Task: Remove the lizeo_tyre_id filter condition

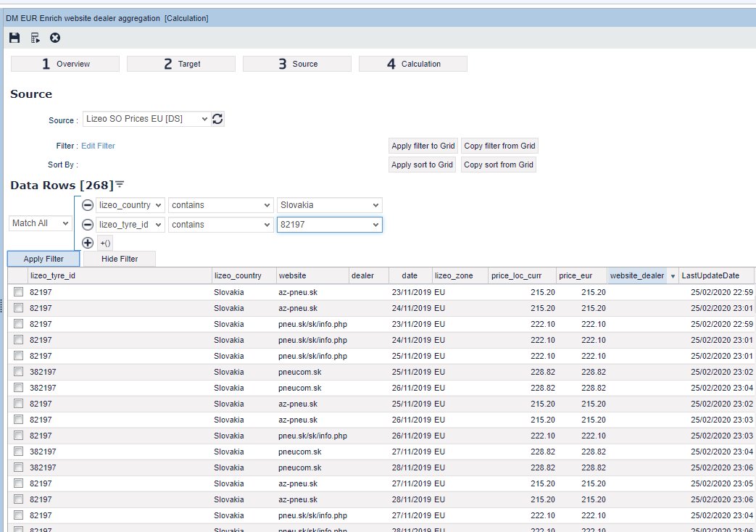Action: [87, 225]
